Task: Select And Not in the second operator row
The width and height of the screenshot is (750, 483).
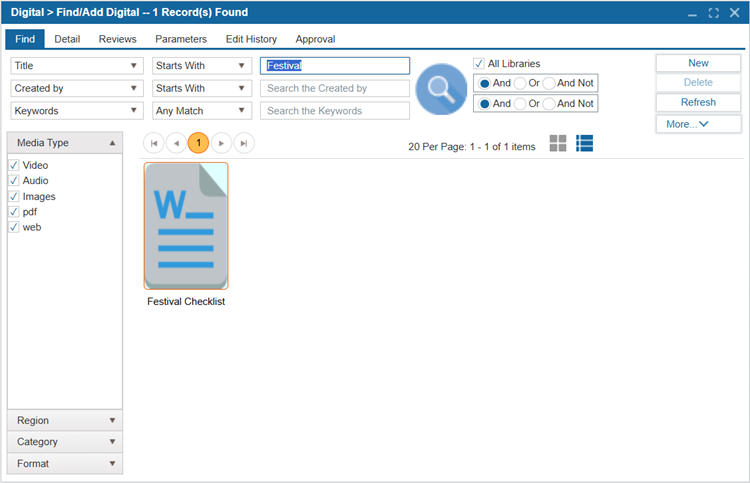Action: coord(549,104)
